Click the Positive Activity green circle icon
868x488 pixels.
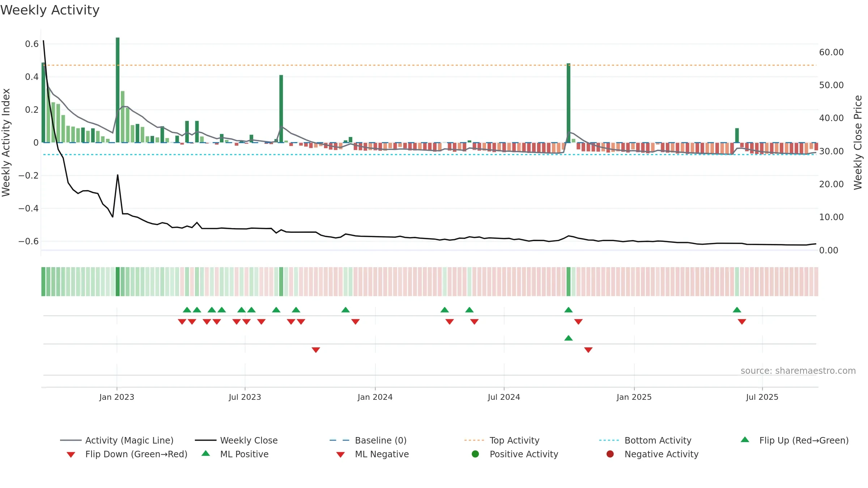coord(475,454)
